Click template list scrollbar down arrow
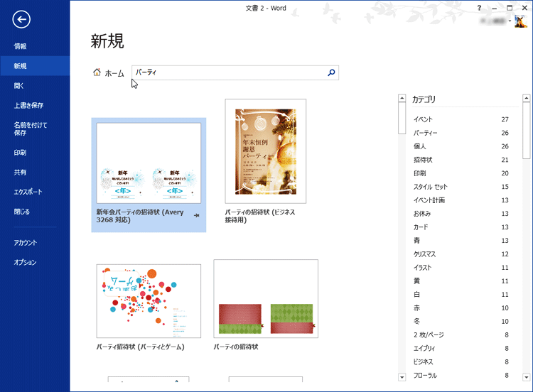 pos(402,377)
